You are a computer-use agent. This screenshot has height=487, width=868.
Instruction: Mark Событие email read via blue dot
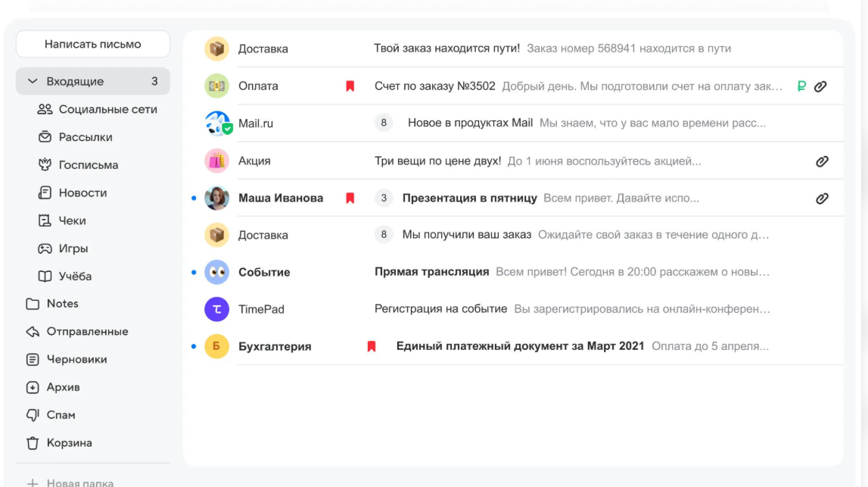coord(194,272)
